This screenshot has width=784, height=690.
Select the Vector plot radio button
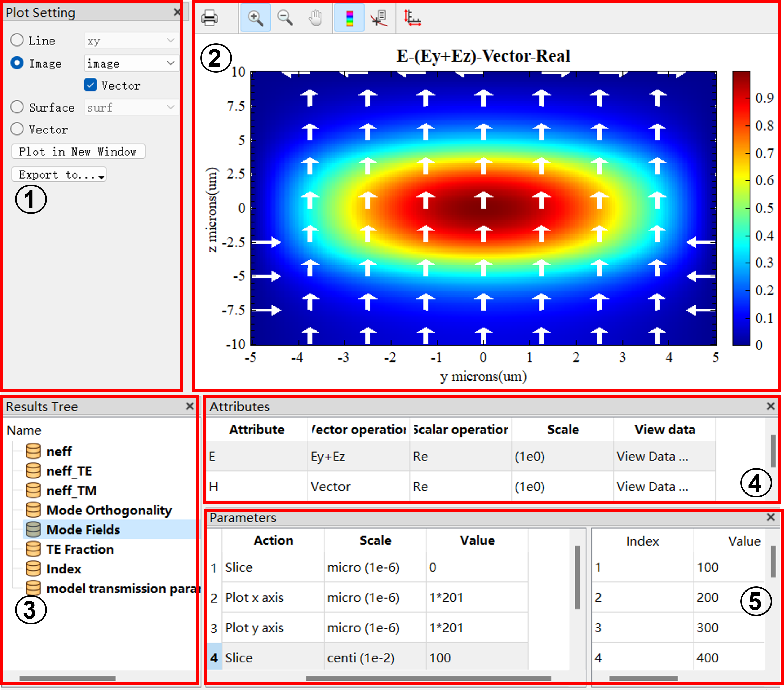pos(17,129)
